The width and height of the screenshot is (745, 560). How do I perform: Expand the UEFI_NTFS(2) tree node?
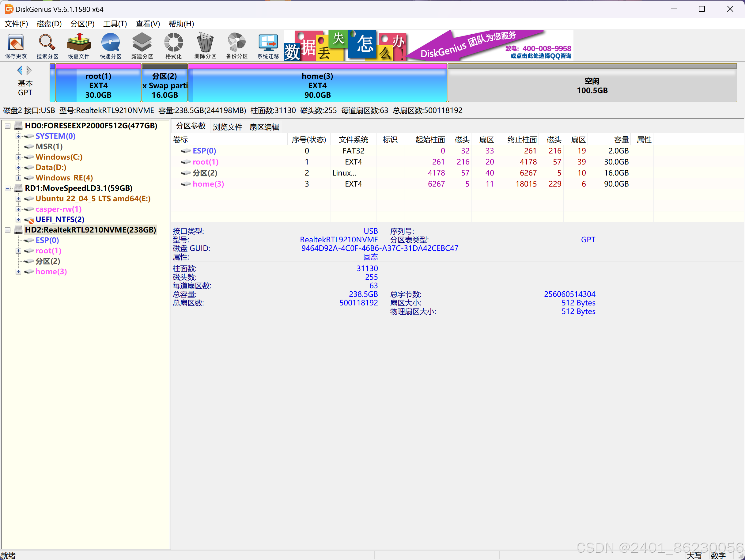[x=18, y=220]
